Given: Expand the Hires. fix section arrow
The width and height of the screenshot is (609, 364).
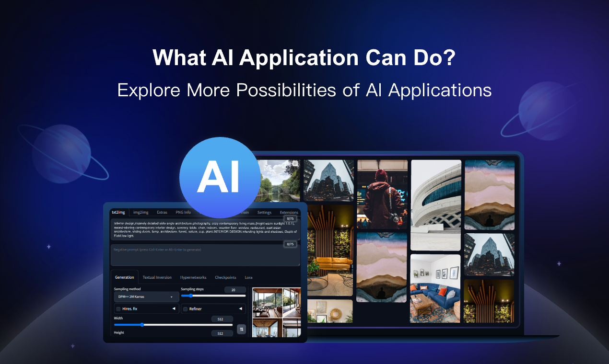Looking at the screenshot, I should pyautogui.click(x=174, y=309).
